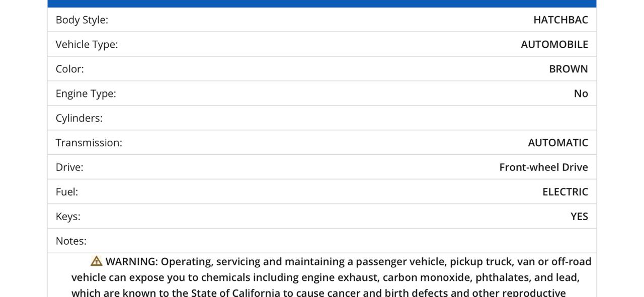The width and height of the screenshot is (644, 297).
Task: Click the blue header bar at top
Action: pos(322,4)
